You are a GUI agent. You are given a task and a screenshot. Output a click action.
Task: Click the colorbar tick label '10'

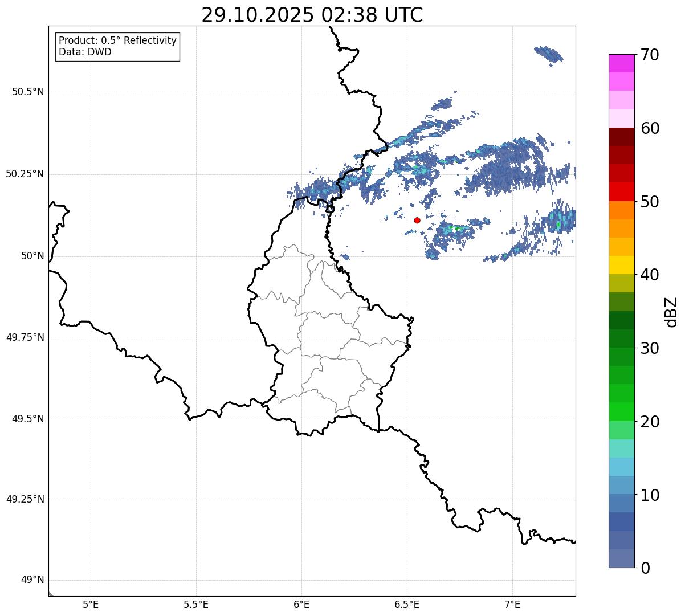click(x=650, y=495)
